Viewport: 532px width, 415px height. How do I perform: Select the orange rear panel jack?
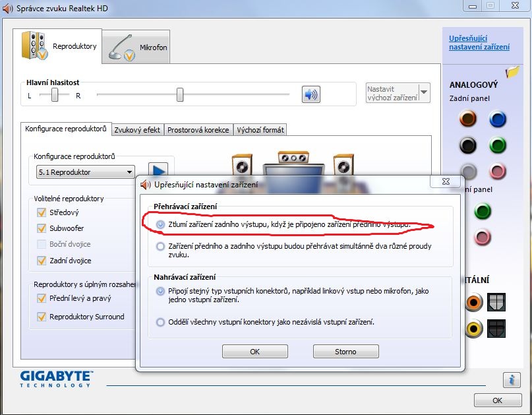468,119
